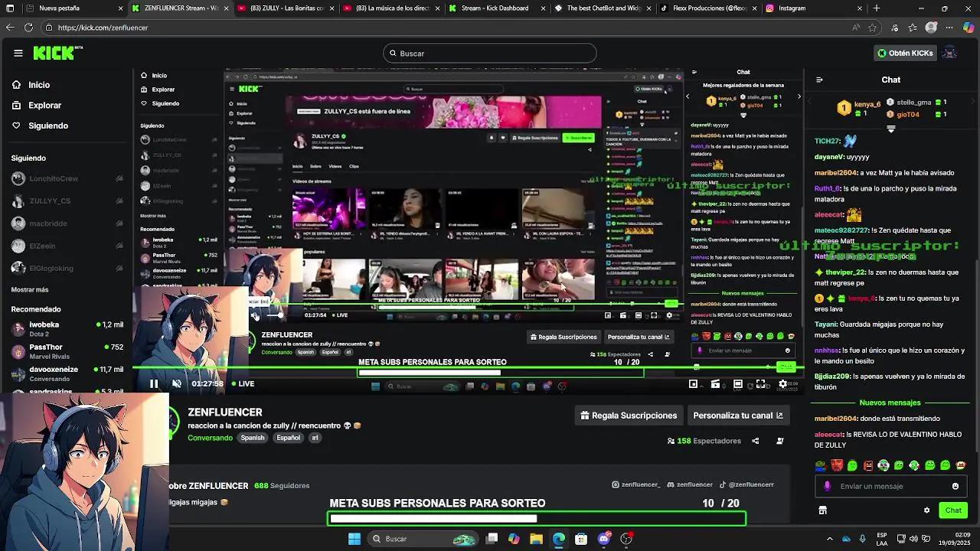Screen dimensions: 980x551
Task: Focus the Kick Buscar search field
Action: pyautogui.click(x=490, y=53)
